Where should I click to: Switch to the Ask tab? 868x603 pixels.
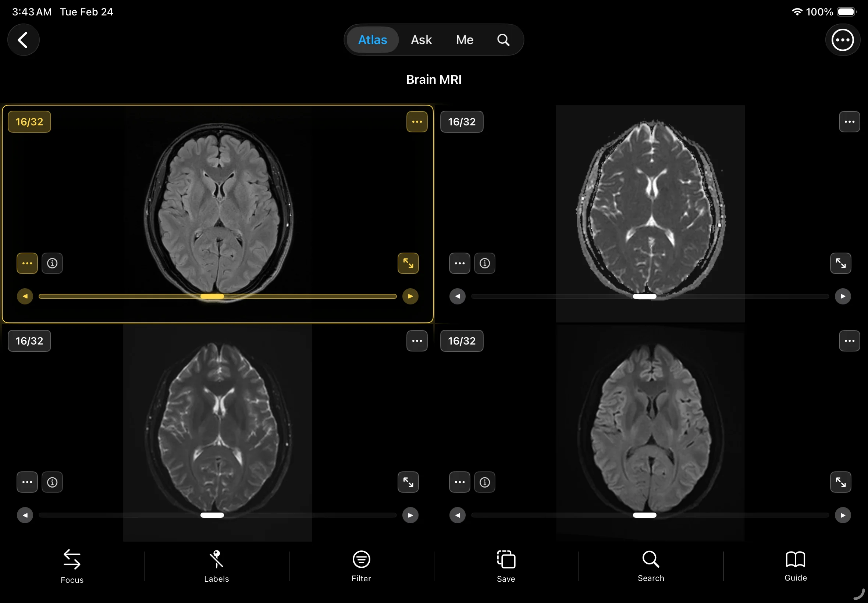point(421,40)
